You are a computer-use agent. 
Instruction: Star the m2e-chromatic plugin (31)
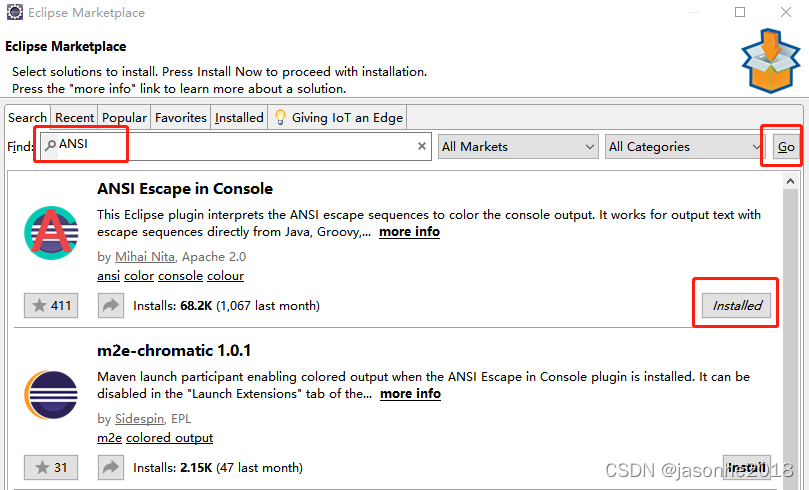click(x=51, y=467)
